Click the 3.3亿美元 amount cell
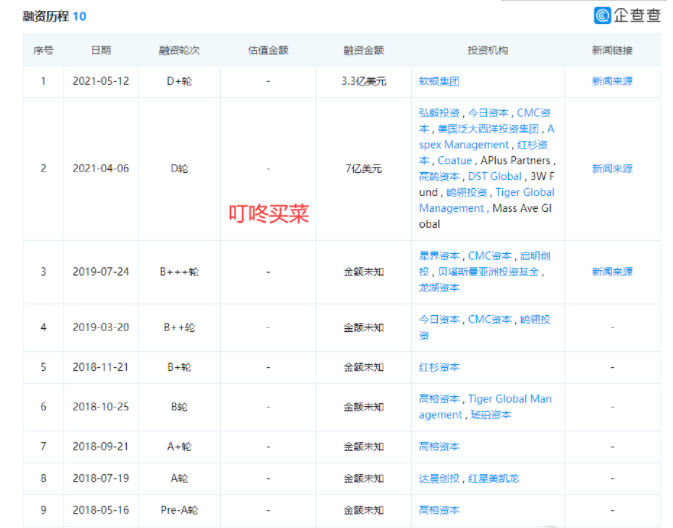This screenshot has width=673, height=528. tap(364, 81)
